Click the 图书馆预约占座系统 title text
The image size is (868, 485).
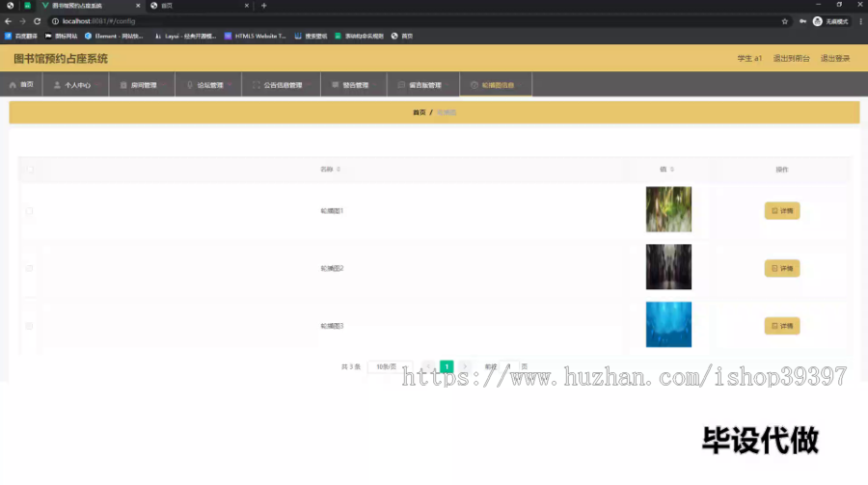(x=61, y=59)
